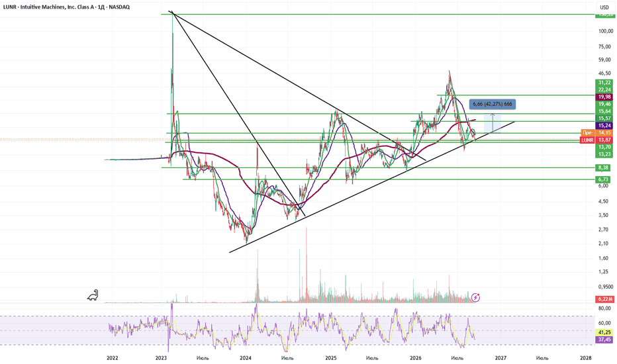Click the red 6,22M volume label
The height and width of the screenshot is (364, 617).
pos(604,299)
